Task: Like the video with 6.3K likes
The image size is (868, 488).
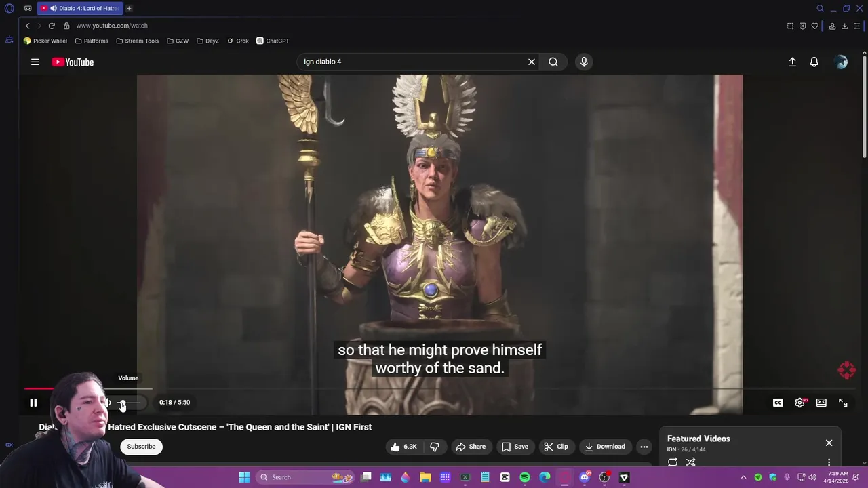Action: 404,447
